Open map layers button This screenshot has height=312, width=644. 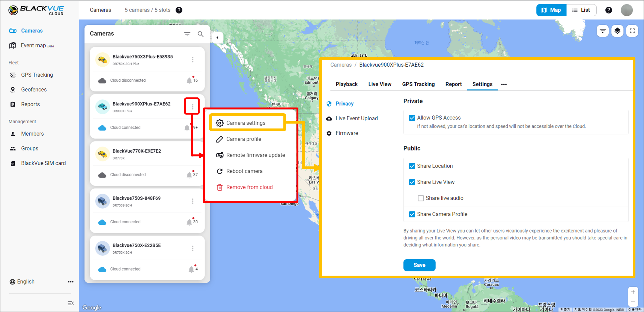click(x=617, y=31)
